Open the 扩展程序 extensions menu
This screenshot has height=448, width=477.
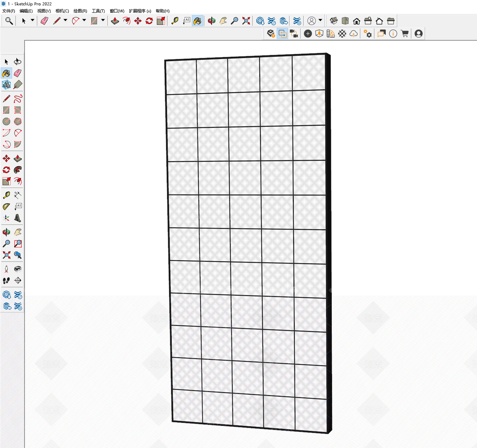(x=140, y=11)
